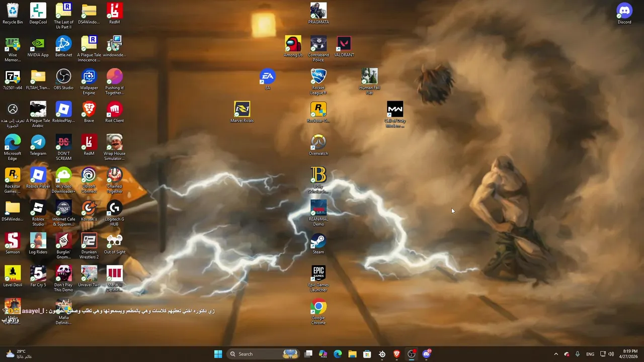The width and height of the screenshot is (644, 362).
Task: Select the Out of Sight icon
Action: click(114, 243)
